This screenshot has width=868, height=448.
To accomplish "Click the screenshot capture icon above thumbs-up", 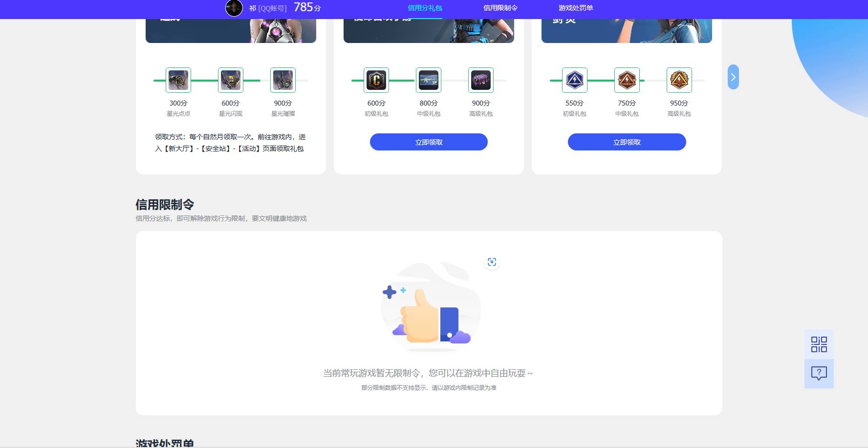I will [x=492, y=262].
